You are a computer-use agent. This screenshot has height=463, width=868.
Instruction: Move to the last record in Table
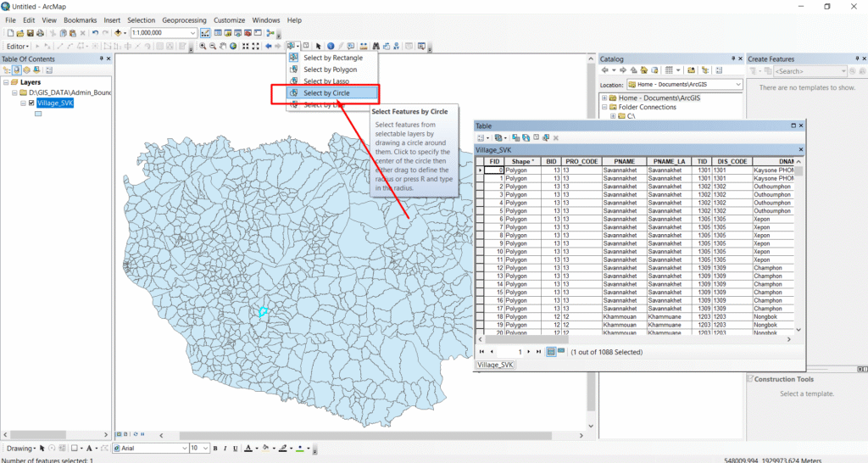coord(538,352)
